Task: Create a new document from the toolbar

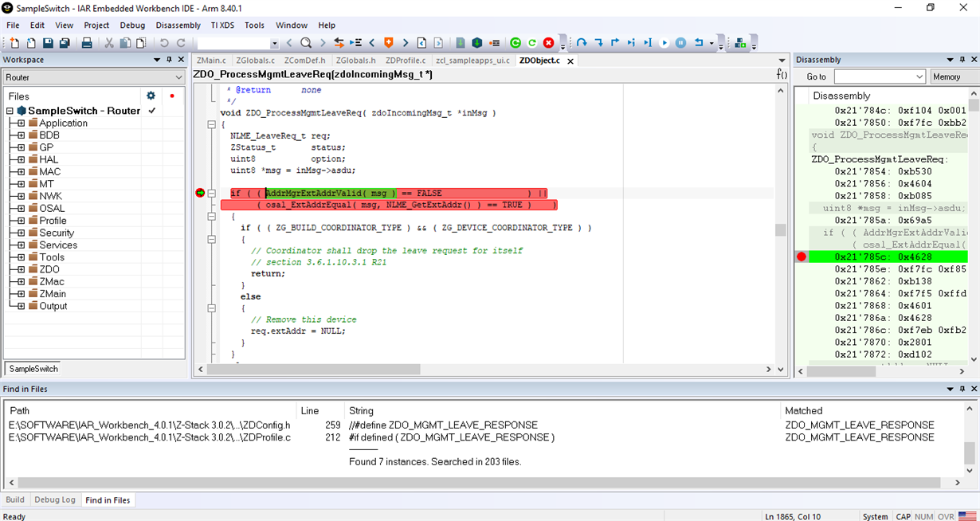Action: (x=14, y=43)
